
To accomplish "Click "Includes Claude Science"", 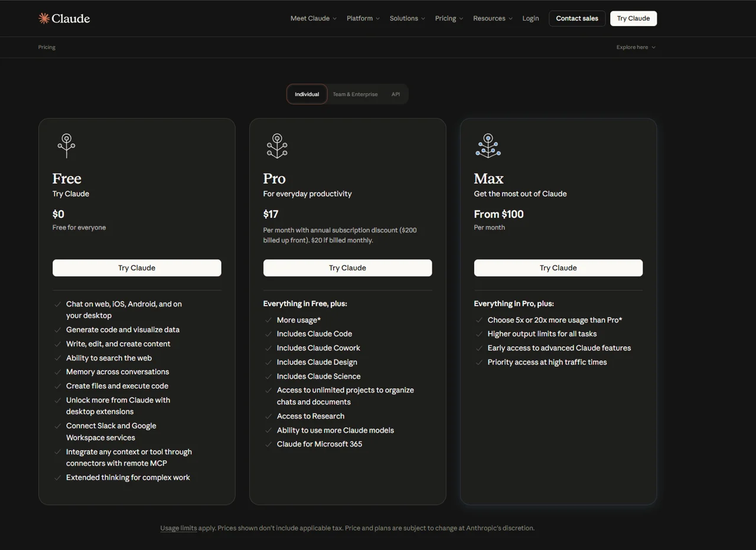I will (319, 377).
